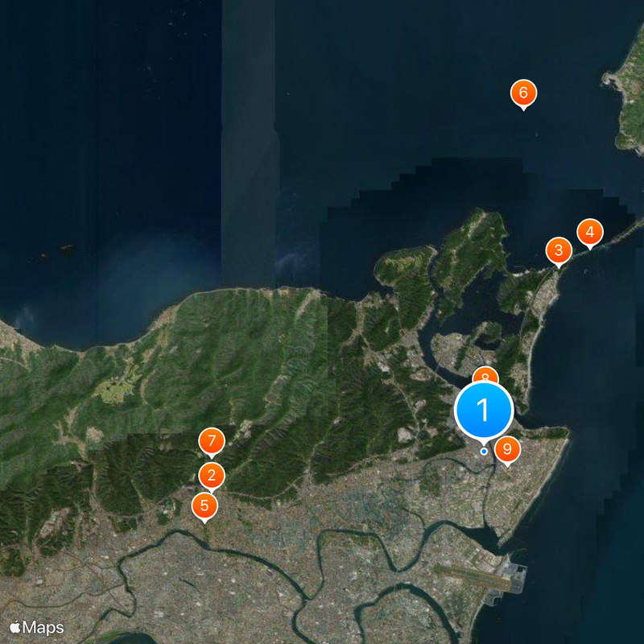
Task: Select orange map pin number 2
Action: pyautogui.click(x=211, y=475)
